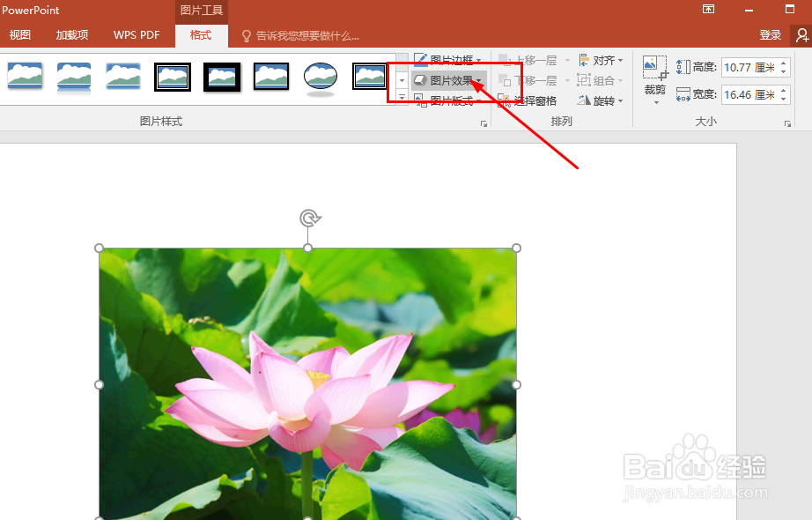Increase the 高度 value with up stepper

(784, 63)
